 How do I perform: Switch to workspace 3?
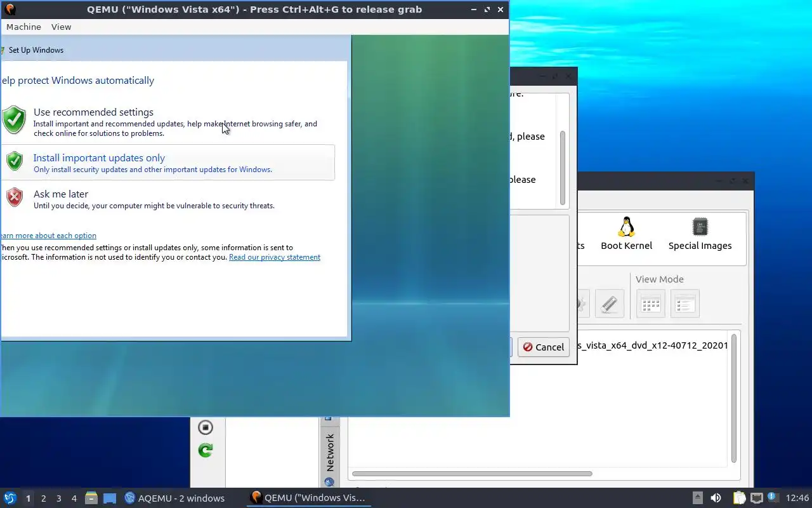58,498
